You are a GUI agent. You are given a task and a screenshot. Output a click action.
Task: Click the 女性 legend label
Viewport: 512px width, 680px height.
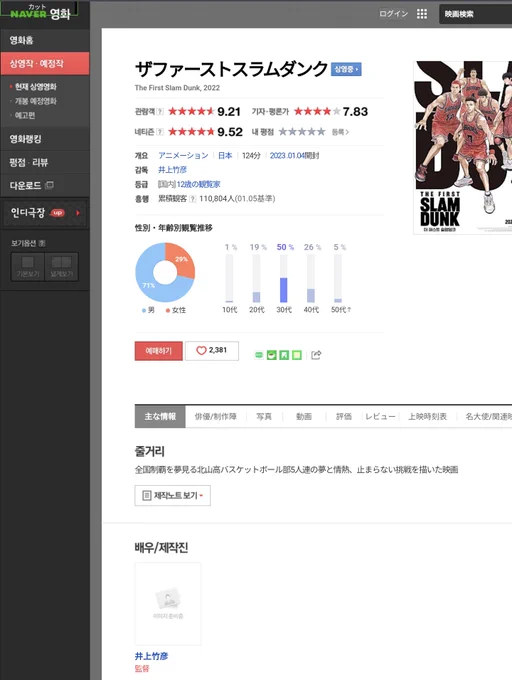click(x=179, y=310)
